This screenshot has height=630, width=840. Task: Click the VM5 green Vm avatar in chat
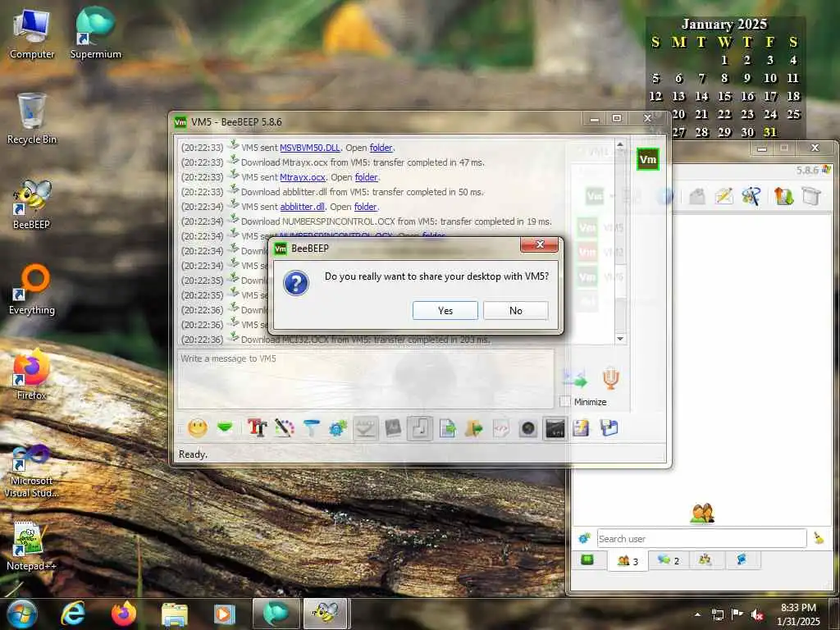coord(648,160)
